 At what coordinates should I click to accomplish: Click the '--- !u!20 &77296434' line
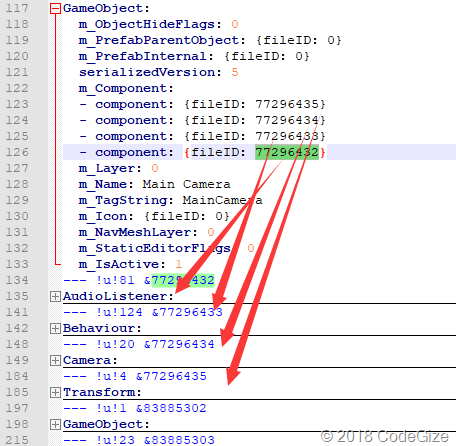(139, 344)
